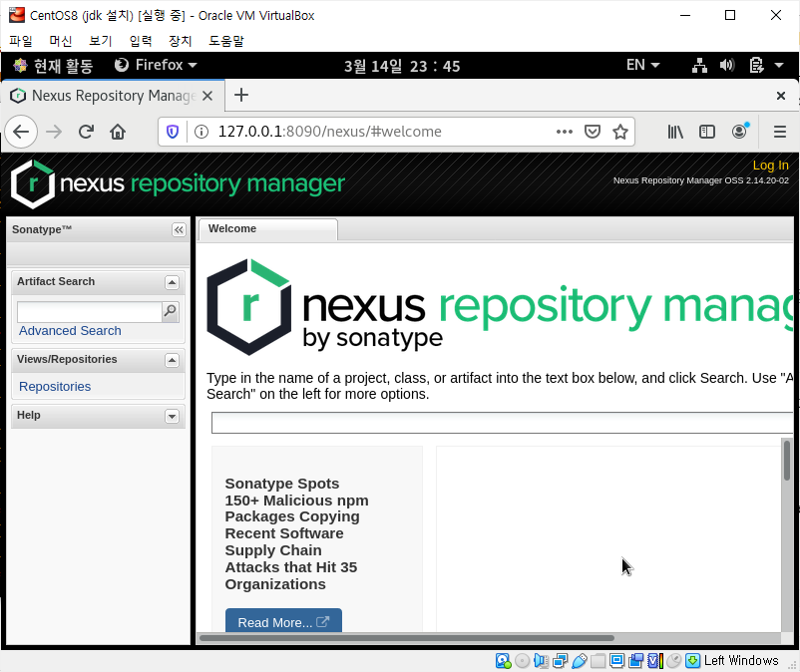Click the Sonatype Spots news headline
800x672 pixels.
(x=296, y=533)
